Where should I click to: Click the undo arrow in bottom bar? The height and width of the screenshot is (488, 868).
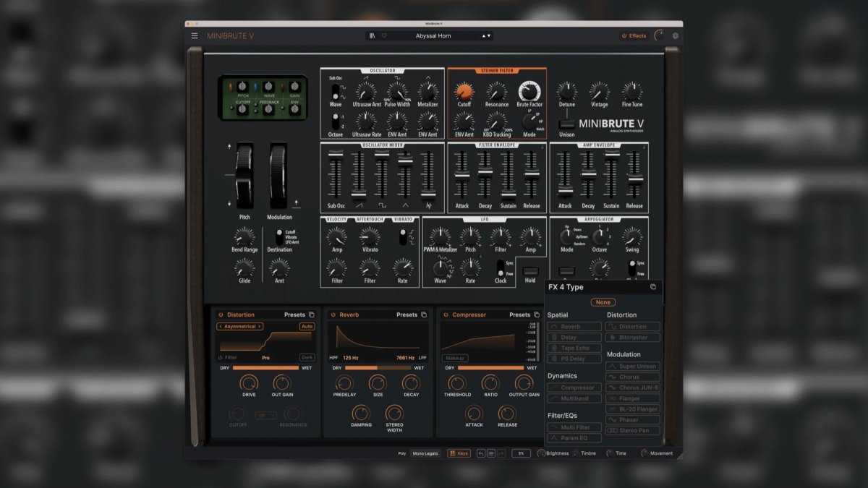click(x=481, y=453)
